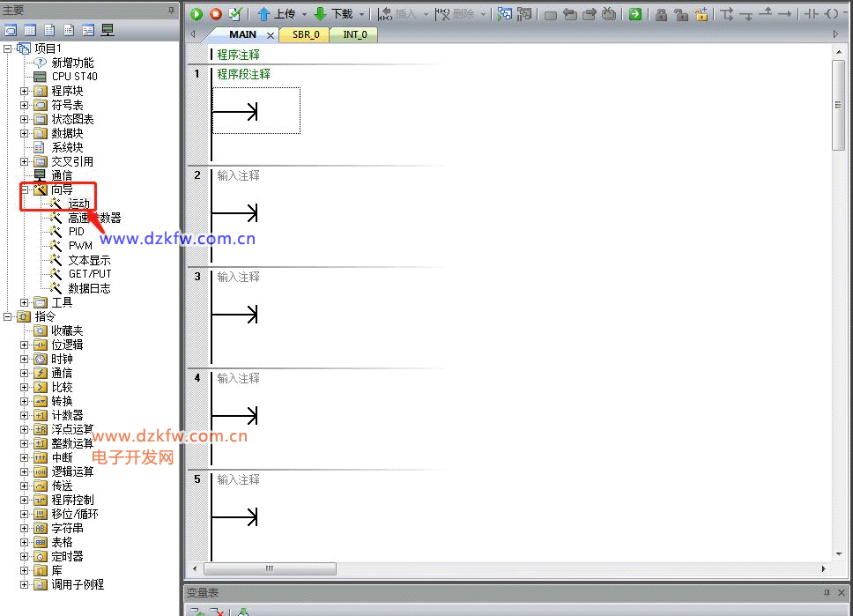Click the green Run PLC button
This screenshot has width=853, height=616.
point(197,14)
